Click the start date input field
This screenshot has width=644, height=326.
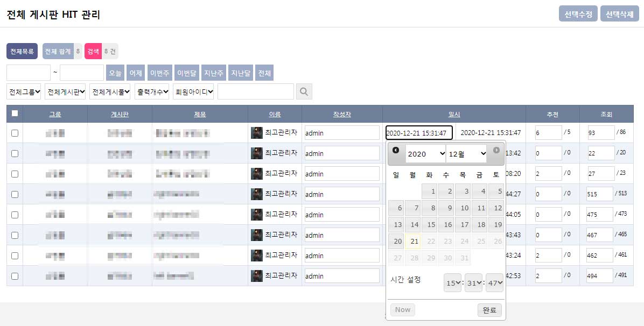(x=29, y=73)
